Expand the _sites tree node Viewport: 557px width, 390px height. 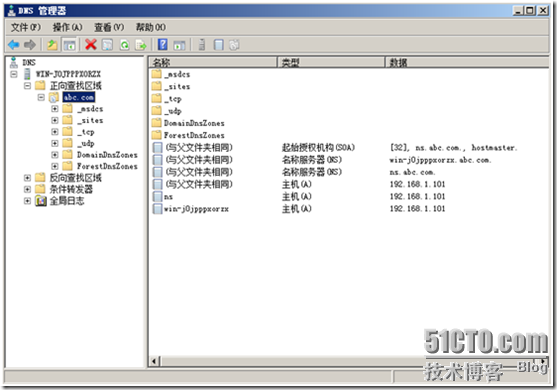click(x=55, y=120)
